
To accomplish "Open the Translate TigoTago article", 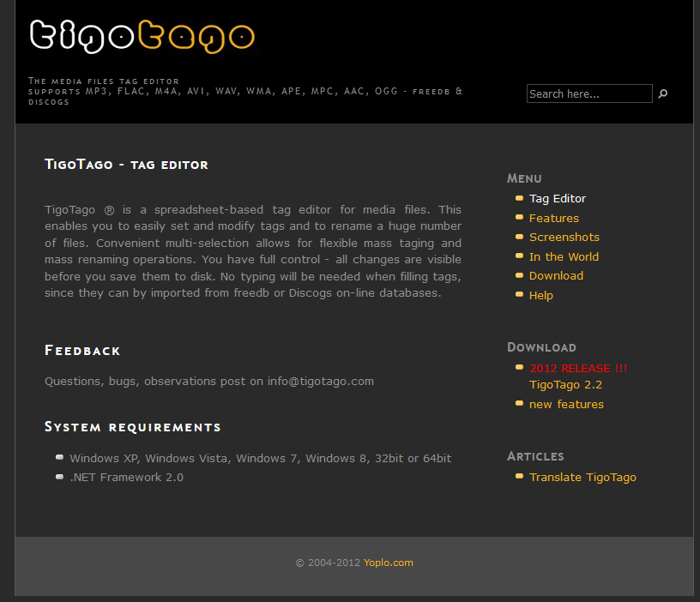I will click(x=582, y=478).
